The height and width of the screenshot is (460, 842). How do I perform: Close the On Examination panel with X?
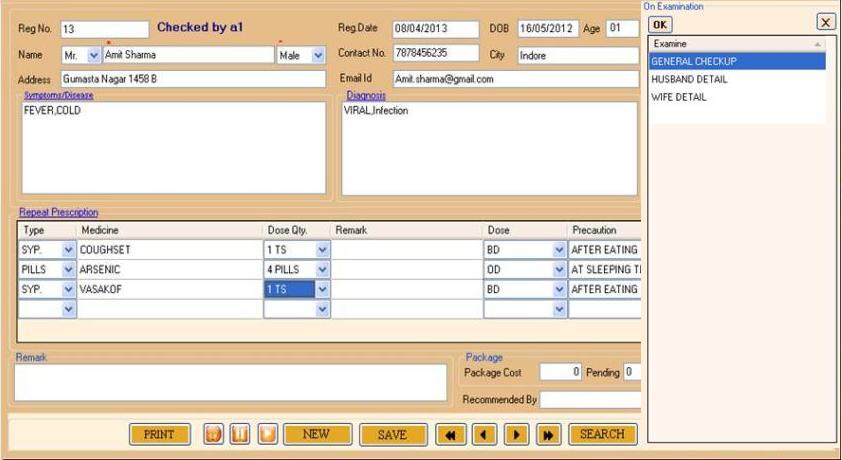click(x=825, y=22)
